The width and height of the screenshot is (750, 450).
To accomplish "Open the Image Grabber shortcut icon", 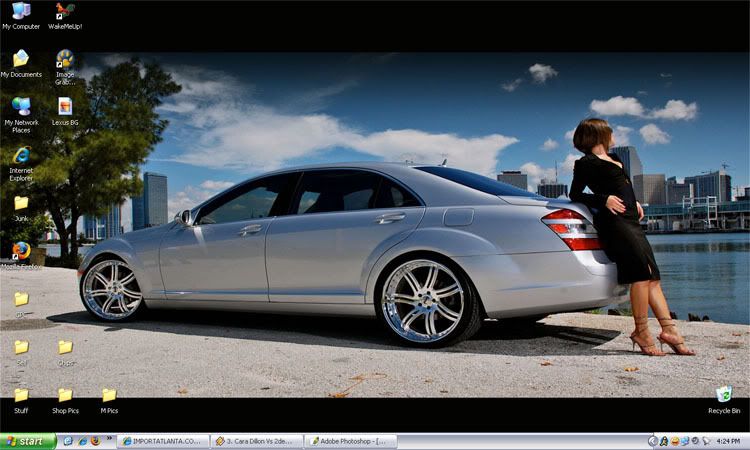I will 65,59.
